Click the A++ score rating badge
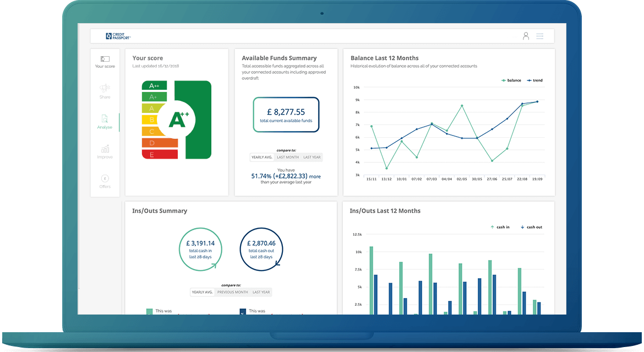This screenshot has height=352, width=644. coord(177,120)
